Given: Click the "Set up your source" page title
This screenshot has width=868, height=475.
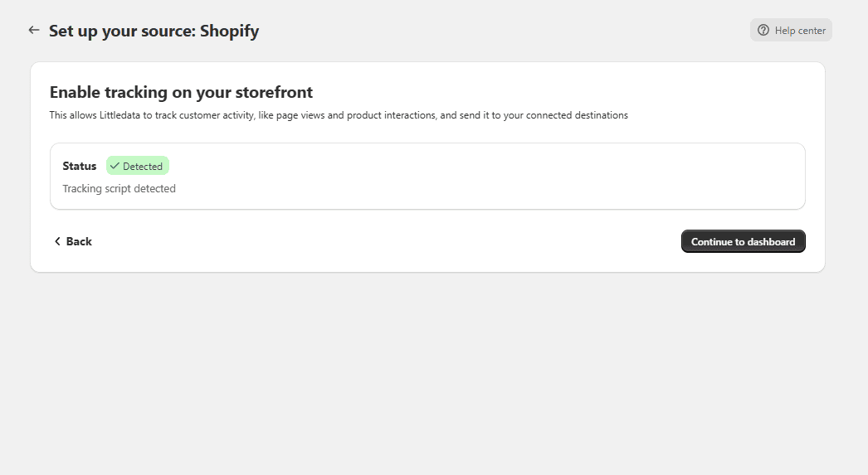Looking at the screenshot, I should (x=122, y=31).
